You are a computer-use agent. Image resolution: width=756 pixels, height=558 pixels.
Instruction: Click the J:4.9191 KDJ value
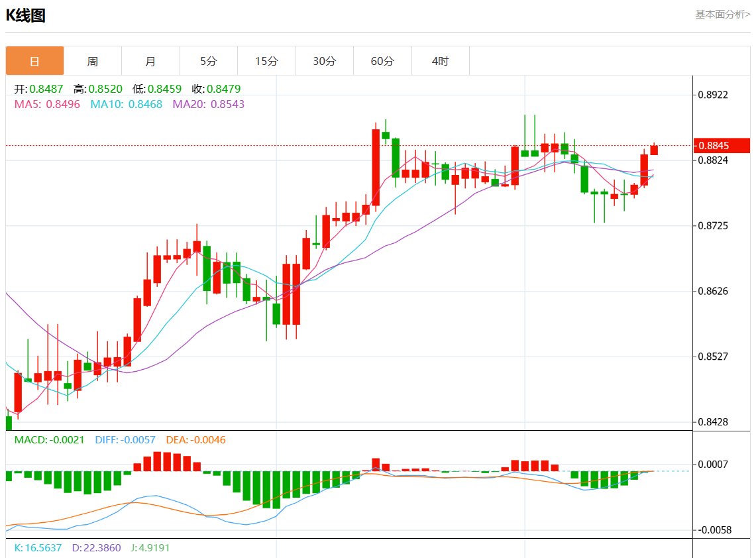150,548
